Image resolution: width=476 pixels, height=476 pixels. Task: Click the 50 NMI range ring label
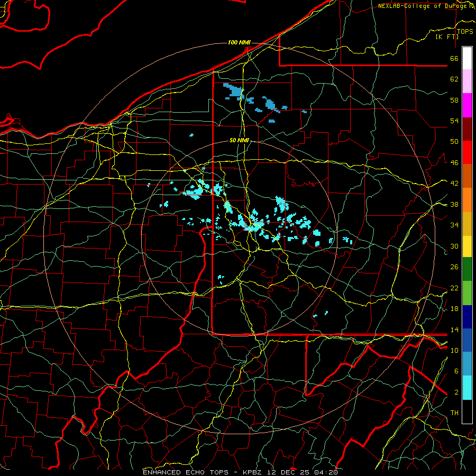(239, 140)
